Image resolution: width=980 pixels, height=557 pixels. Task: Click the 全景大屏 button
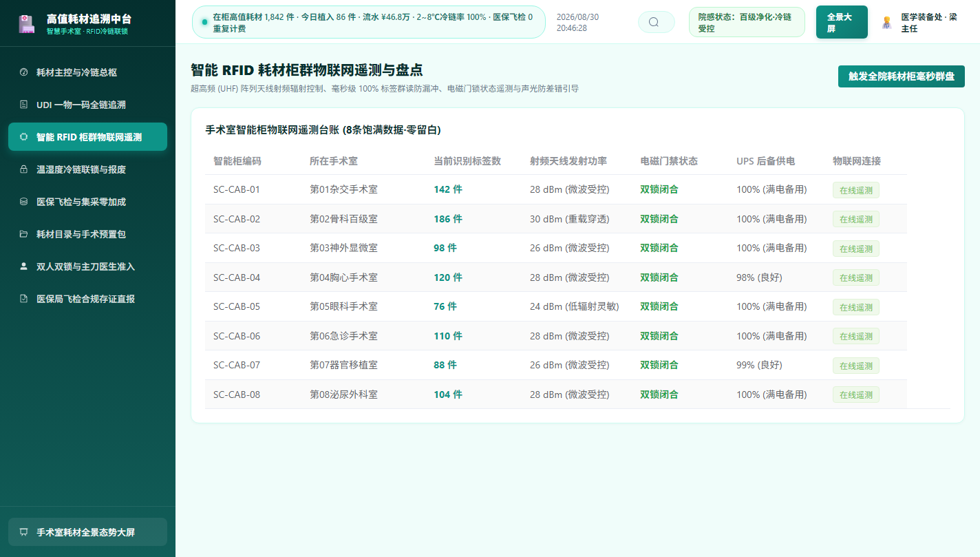point(842,22)
